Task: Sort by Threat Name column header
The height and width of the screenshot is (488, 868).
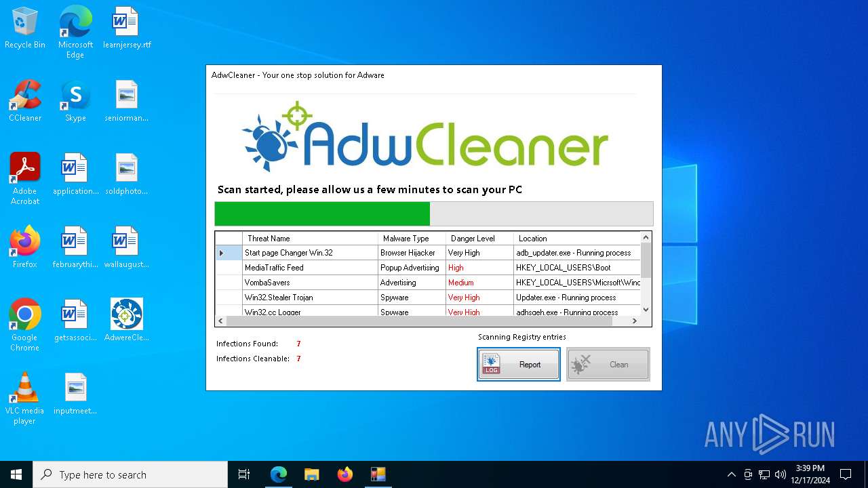Action: point(311,239)
